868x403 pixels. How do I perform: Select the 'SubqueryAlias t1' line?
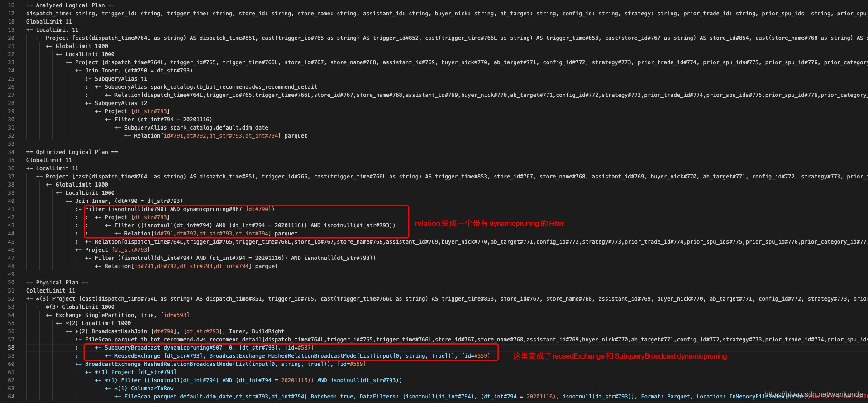pos(121,79)
